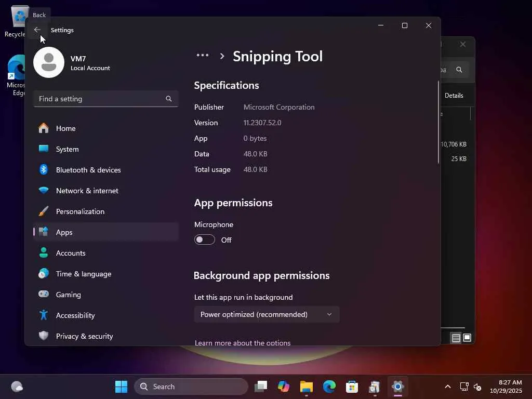Click the taskbar Search box
The height and width of the screenshot is (399, 532).
pyautogui.click(x=191, y=387)
